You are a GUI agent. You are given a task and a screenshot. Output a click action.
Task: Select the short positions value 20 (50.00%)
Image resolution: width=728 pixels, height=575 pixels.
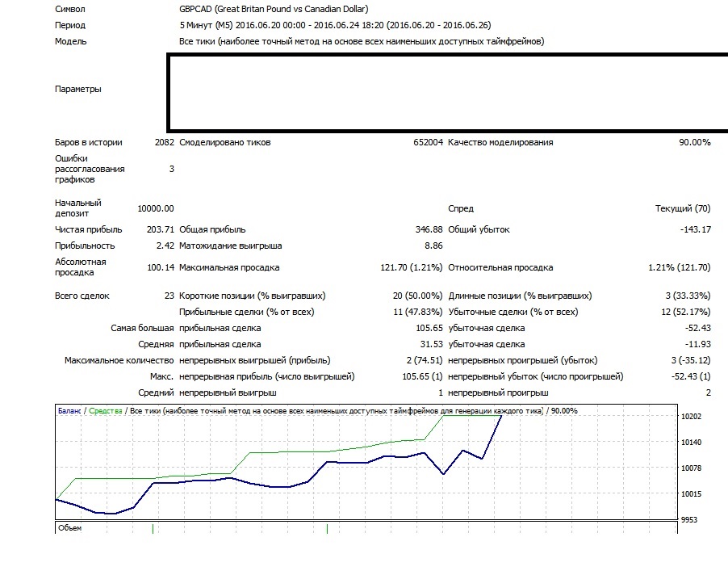click(418, 296)
